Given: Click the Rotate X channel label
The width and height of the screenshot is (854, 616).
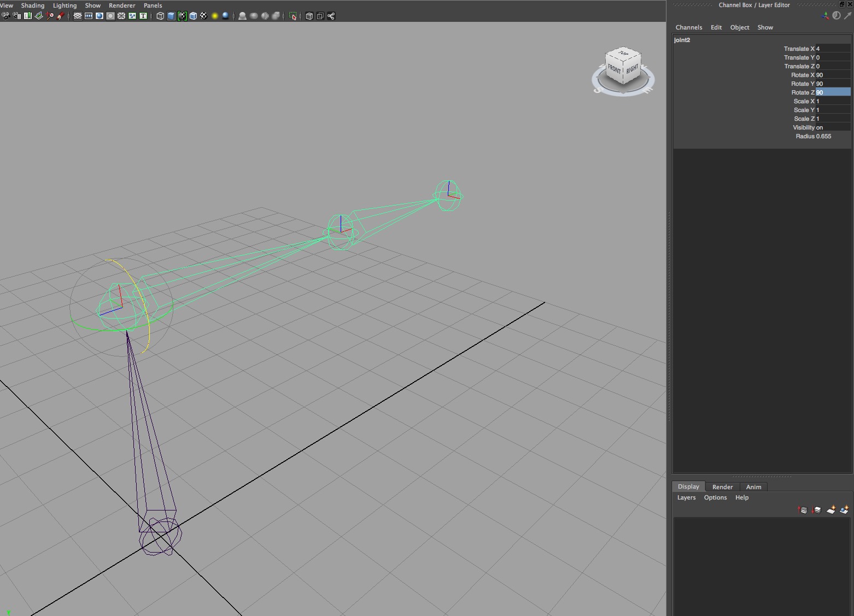Looking at the screenshot, I should click(803, 75).
